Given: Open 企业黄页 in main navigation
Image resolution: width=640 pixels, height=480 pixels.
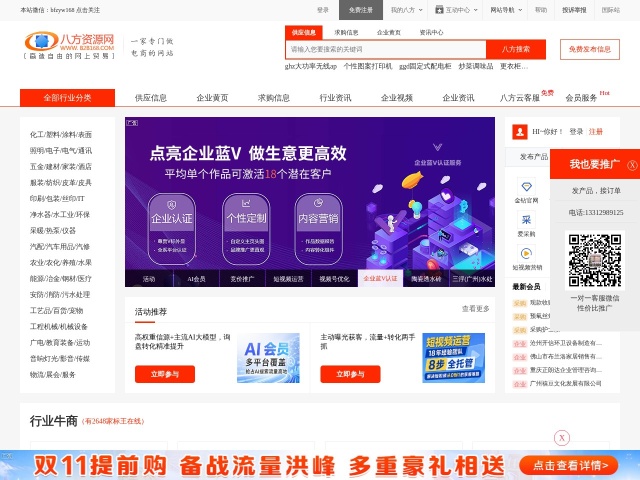Looking at the screenshot, I should pos(212,98).
